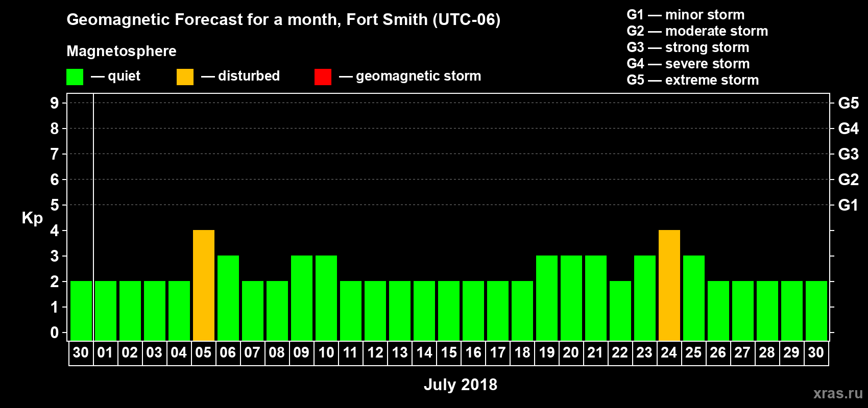Click the 'July 2018' month label
868x408 pixels.
point(461,385)
